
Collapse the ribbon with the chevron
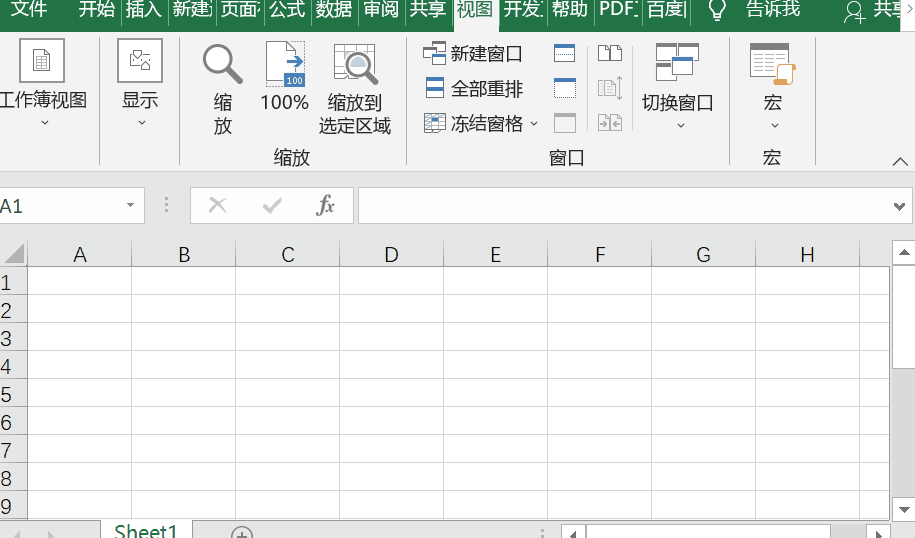click(x=900, y=162)
